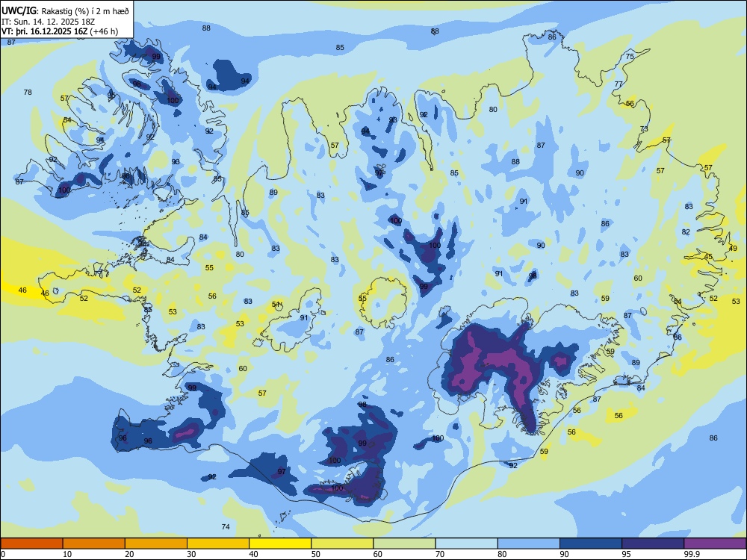Pick the gold 30–40 legend swatch

click(x=218, y=544)
